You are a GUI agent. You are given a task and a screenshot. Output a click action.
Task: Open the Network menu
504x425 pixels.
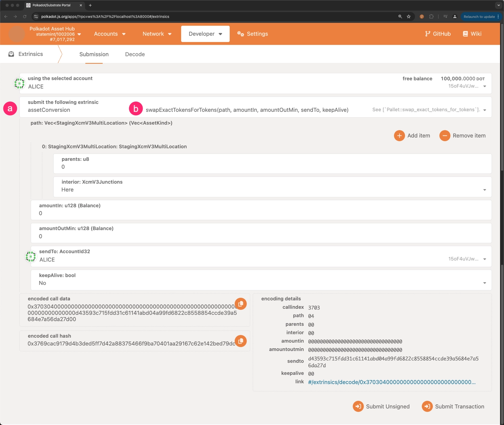pyautogui.click(x=157, y=34)
